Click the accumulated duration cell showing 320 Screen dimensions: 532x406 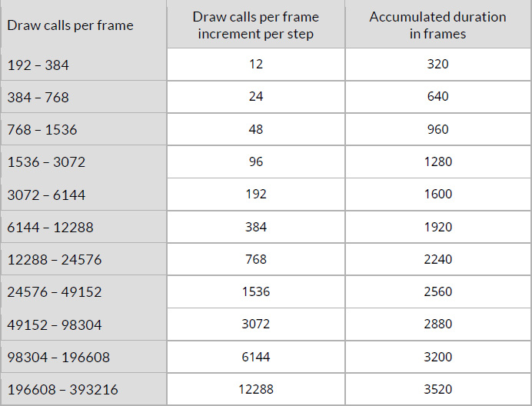click(437, 65)
